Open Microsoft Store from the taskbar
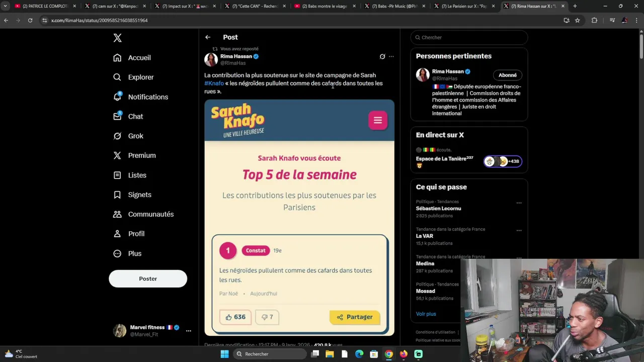The image size is (644, 362). coord(374,354)
